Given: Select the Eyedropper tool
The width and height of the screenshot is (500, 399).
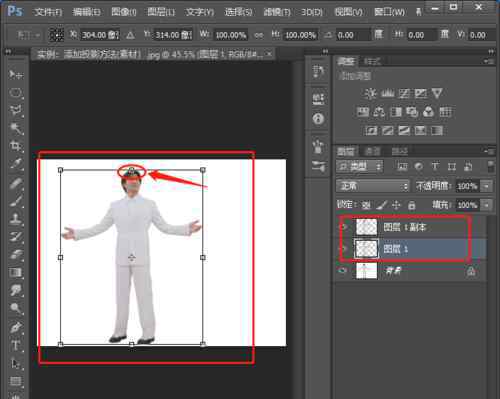Looking at the screenshot, I should click(x=15, y=164).
